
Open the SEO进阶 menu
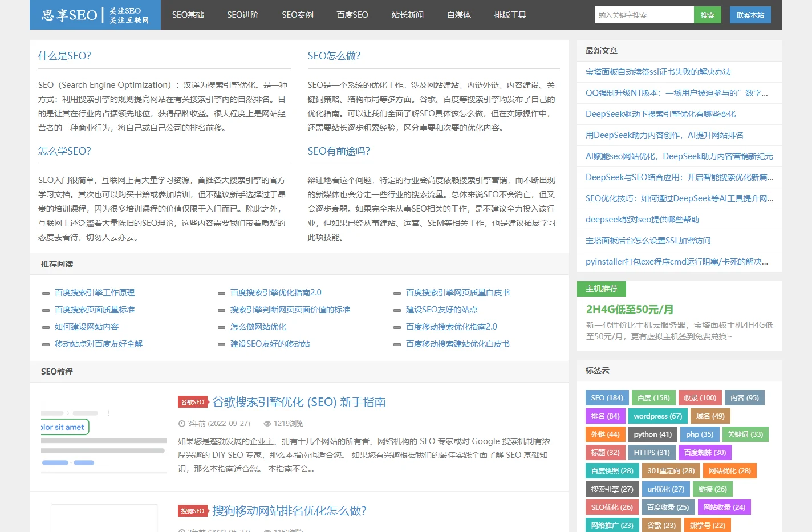click(x=243, y=15)
